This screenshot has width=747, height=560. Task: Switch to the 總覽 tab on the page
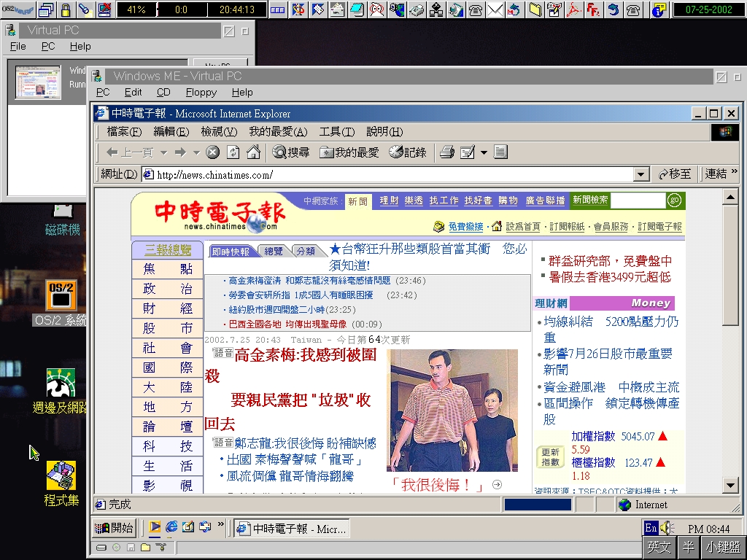click(274, 251)
